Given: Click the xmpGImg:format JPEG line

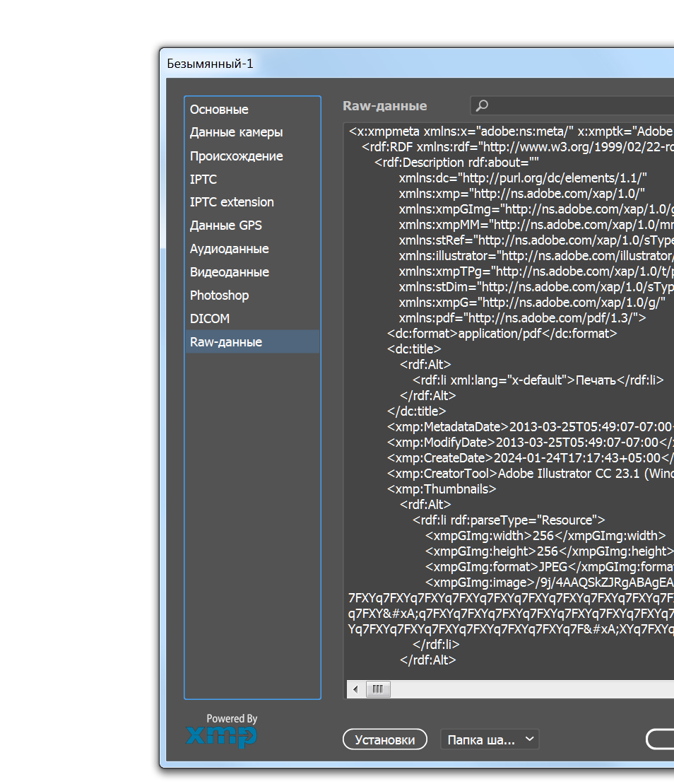Looking at the screenshot, I should [550, 567].
